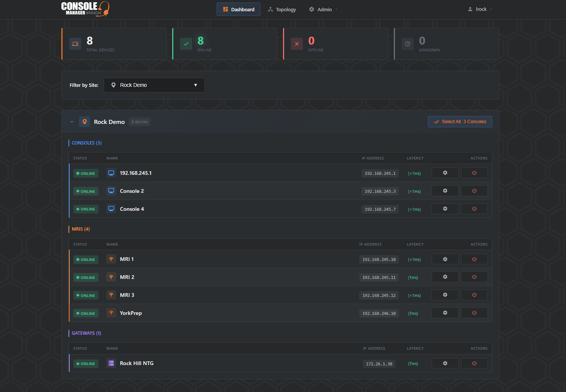This screenshot has width=566, height=392.
Task: Open settings gear for YorkPrep device
Action: pyautogui.click(x=445, y=313)
